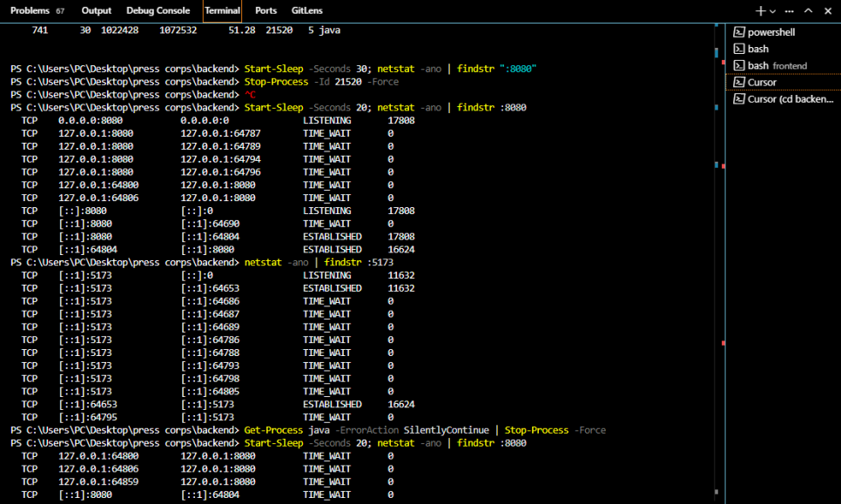Switch to the plain bash terminal
Image resolution: width=841 pixels, height=504 pixels.
coord(783,49)
